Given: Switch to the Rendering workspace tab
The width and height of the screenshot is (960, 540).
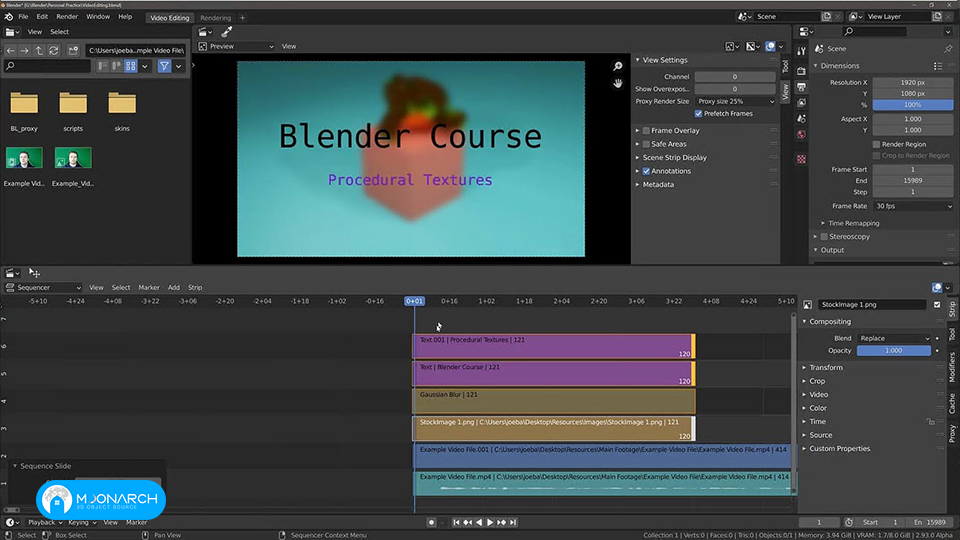Looking at the screenshot, I should (216, 18).
